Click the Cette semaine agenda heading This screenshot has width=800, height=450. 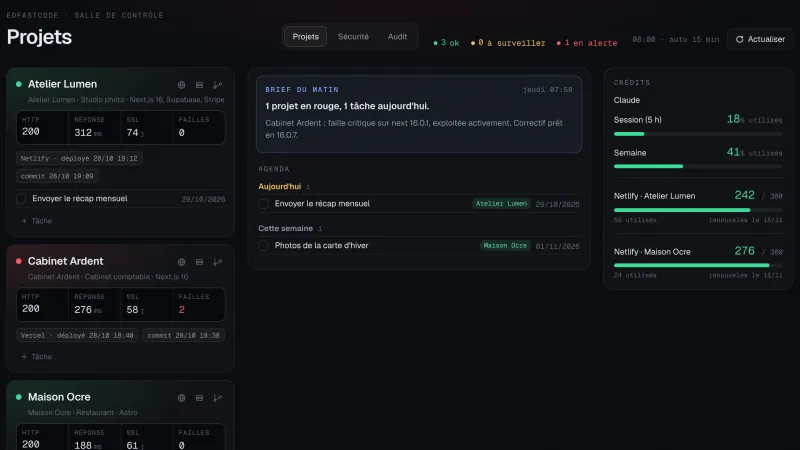(285, 229)
